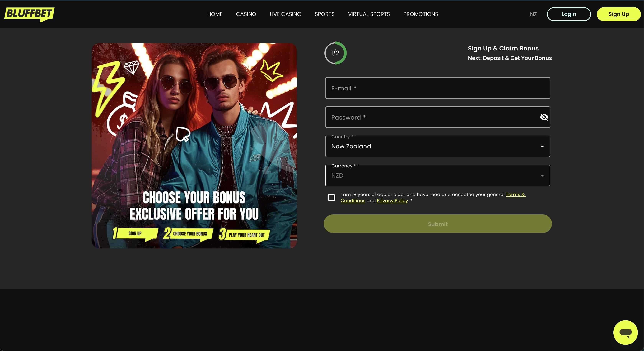Focus the E-mail input field
The width and height of the screenshot is (644, 351).
[437, 88]
